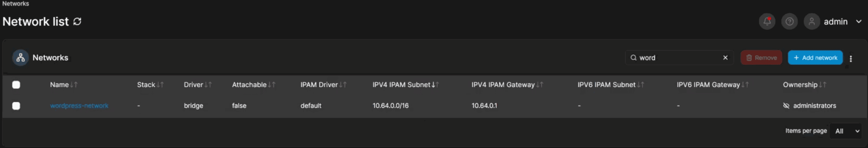Image resolution: width=868 pixels, height=148 pixels.
Task: Click the search magnifier icon
Action: [x=633, y=58]
